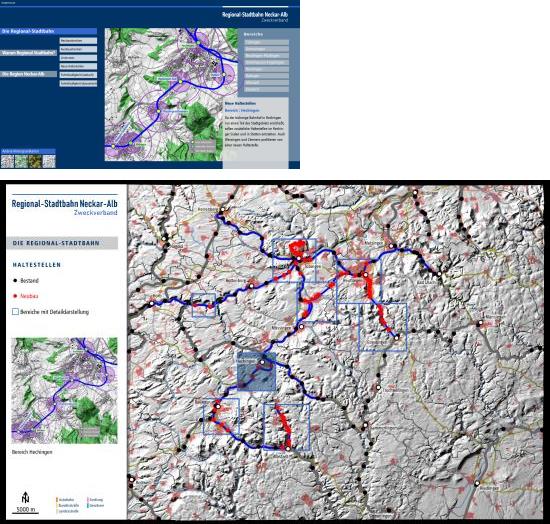Image resolution: width=550 pixels, height=524 pixels.
Task: Click the Rottenburg station dot
Action: click(251, 286)
